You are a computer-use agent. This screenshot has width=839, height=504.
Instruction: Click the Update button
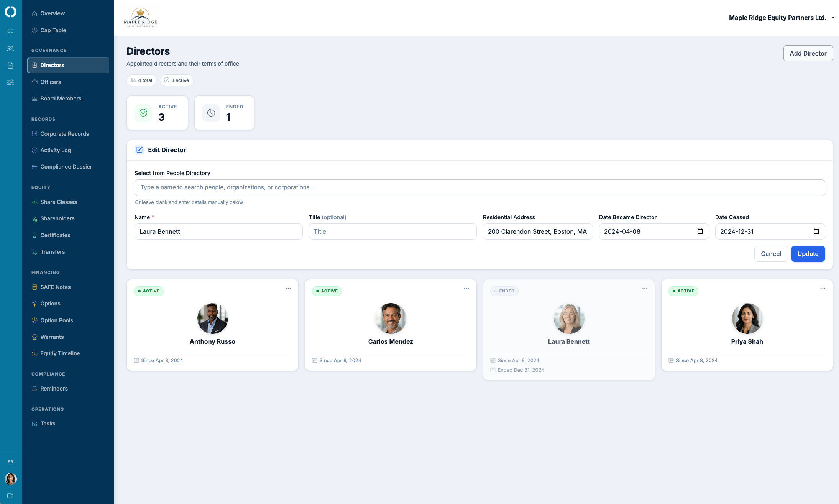click(x=808, y=254)
